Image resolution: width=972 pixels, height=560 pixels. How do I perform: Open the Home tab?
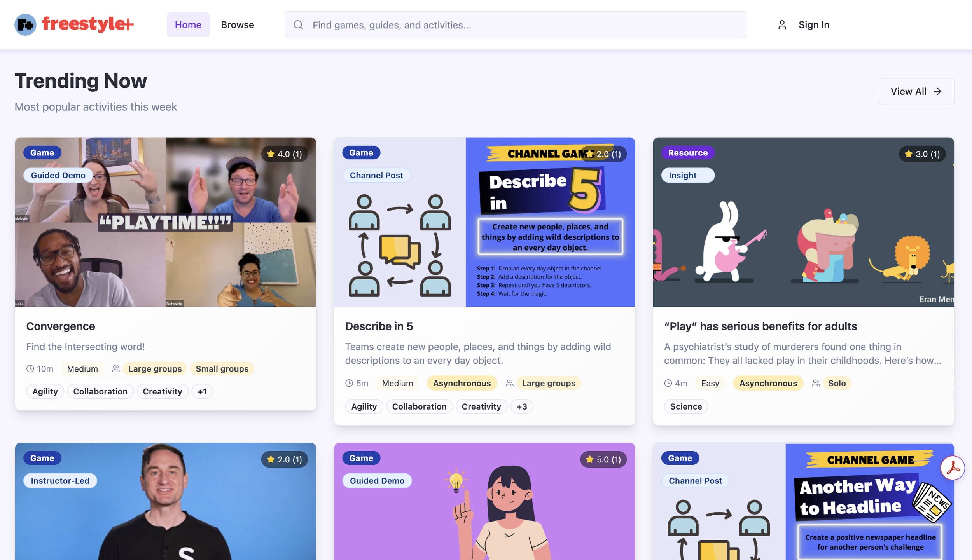tap(188, 25)
